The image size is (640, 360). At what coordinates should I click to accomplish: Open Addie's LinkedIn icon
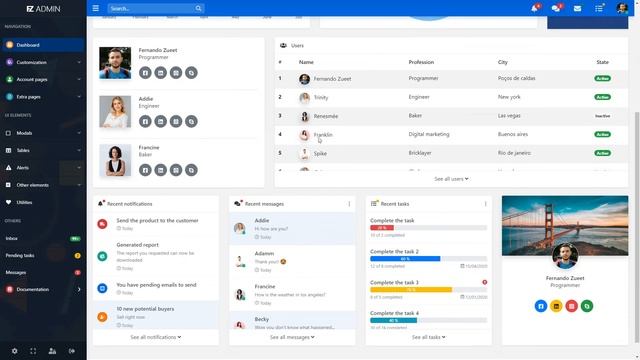pyautogui.click(x=160, y=121)
